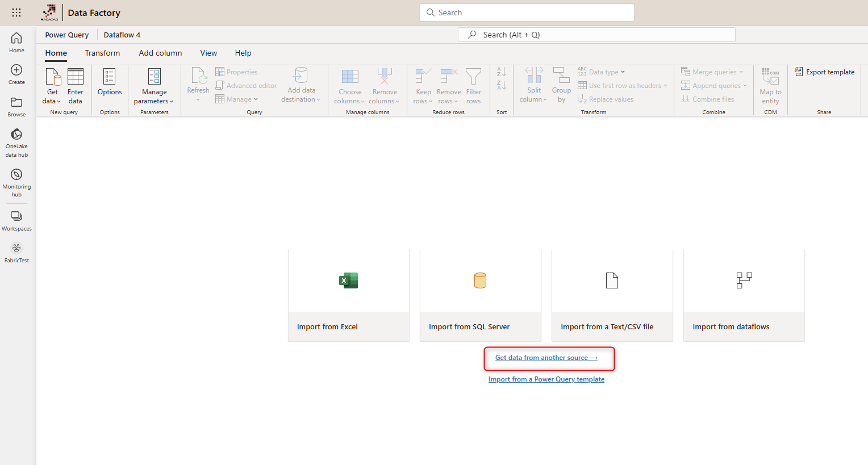Open the Add column ribbon tab

point(160,53)
